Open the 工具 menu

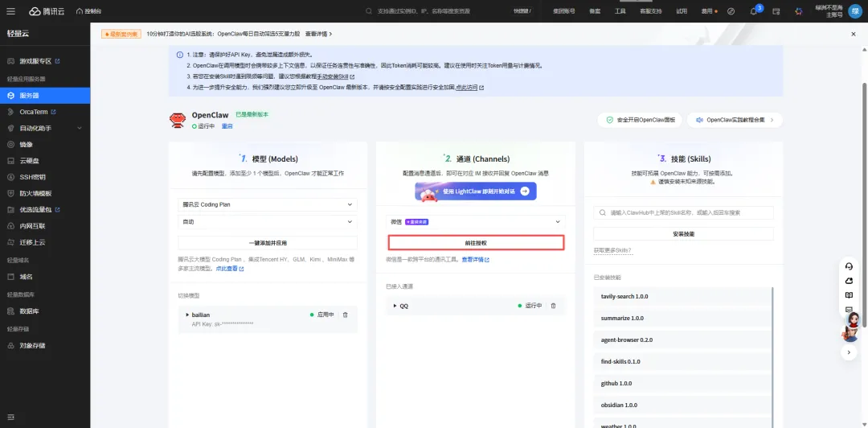[x=620, y=11]
